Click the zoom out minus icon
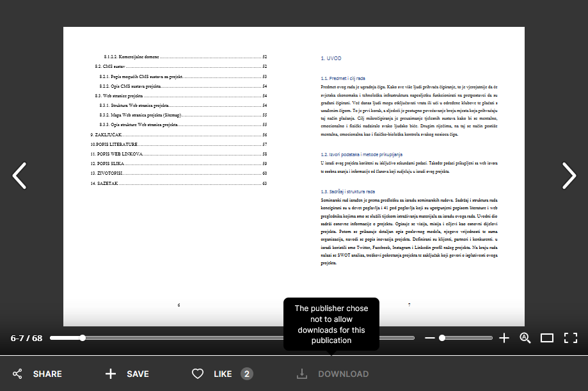The image size is (588, 391). [430, 338]
